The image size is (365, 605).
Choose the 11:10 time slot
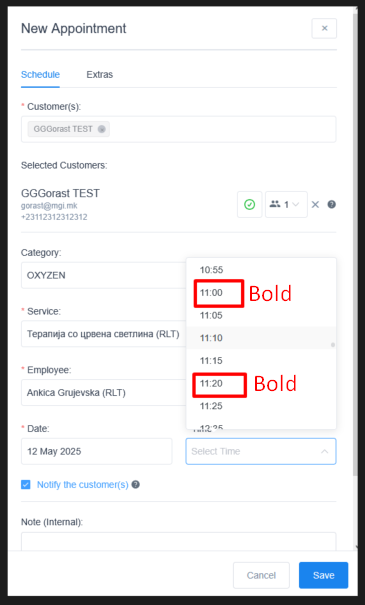261,338
